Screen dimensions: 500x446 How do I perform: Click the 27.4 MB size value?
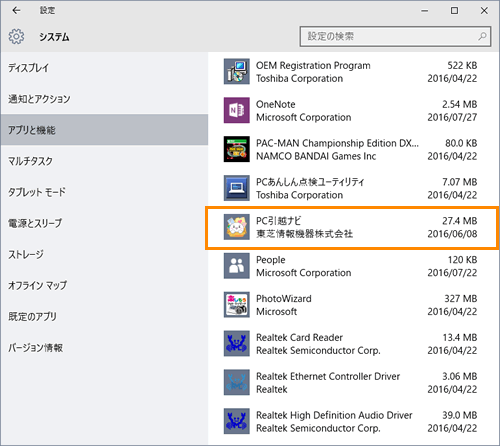[x=459, y=221]
